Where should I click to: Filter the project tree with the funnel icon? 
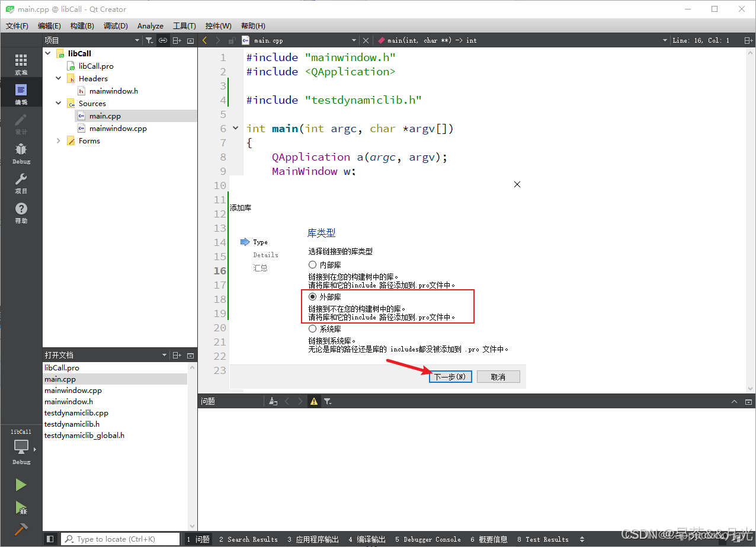[x=149, y=40]
